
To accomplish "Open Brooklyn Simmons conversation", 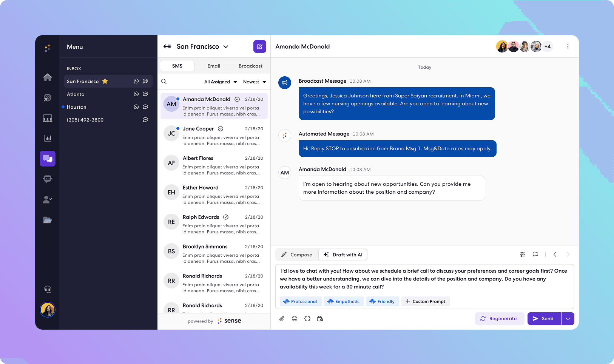I will coord(214,253).
